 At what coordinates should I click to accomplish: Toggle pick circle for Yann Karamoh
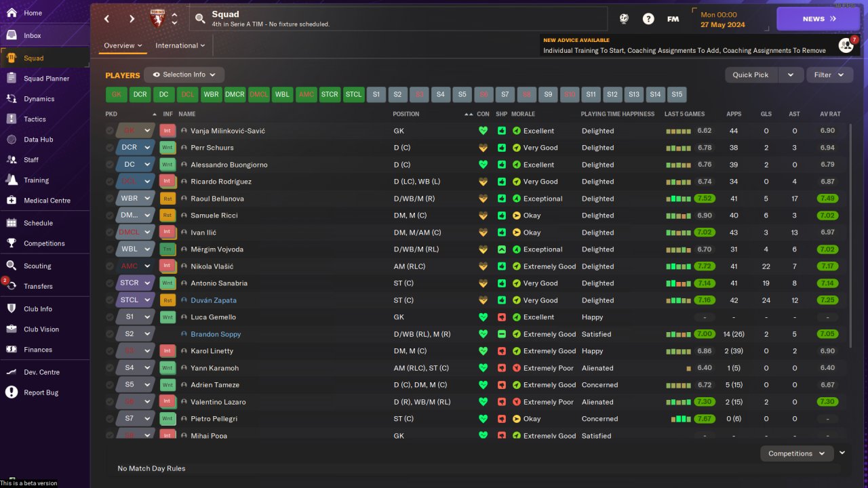pyautogui.click(x=110, y=368)
